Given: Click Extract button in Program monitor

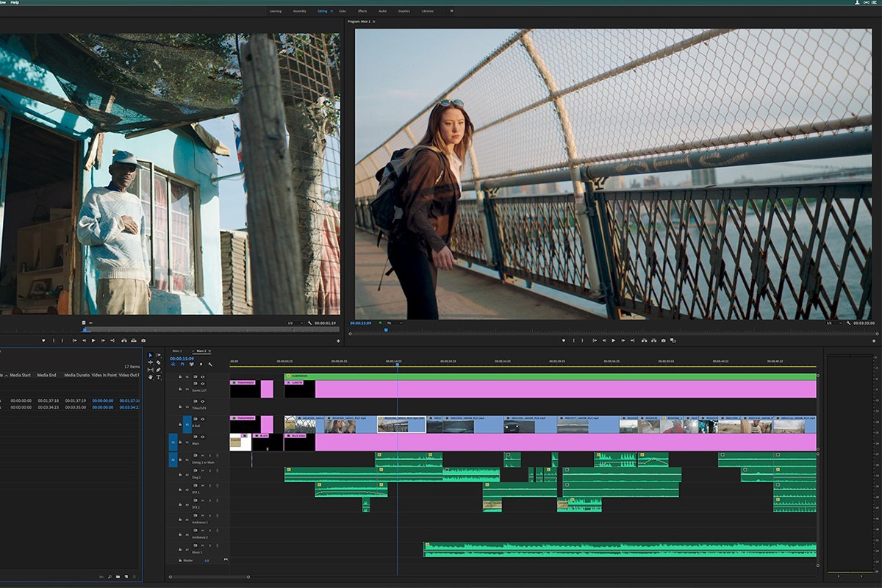Looking at the screenshot, I should 654,340.
